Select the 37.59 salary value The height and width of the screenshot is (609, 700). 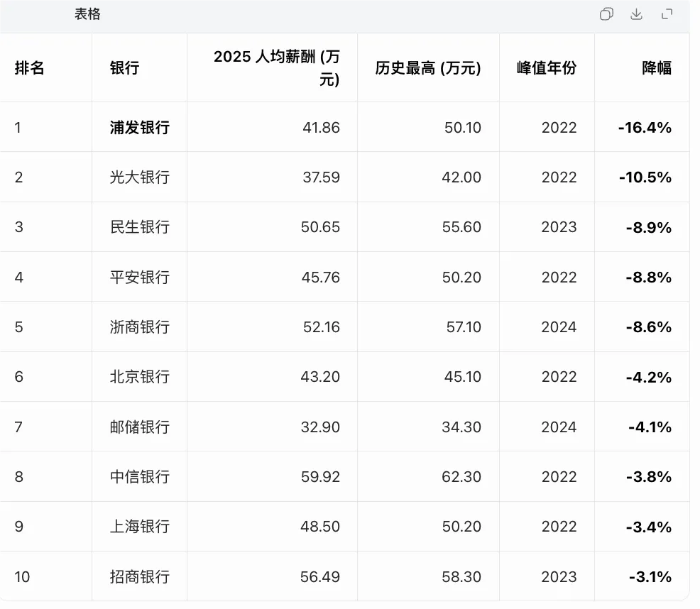tap(321, 177)
